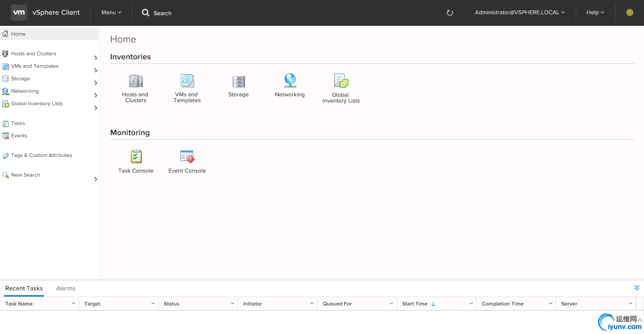Select Tags & Custom Attributes label

(x=42, y=155)
